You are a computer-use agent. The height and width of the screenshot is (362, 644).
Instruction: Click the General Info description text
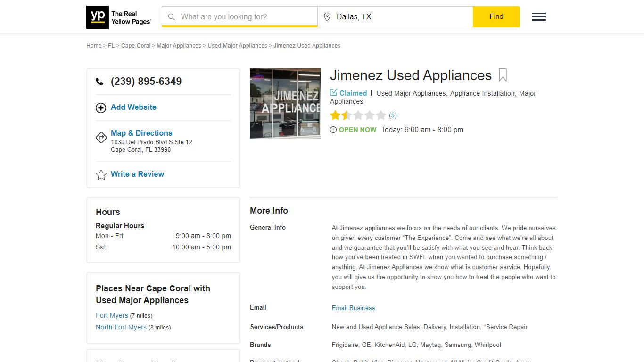[x=444, y=257]
